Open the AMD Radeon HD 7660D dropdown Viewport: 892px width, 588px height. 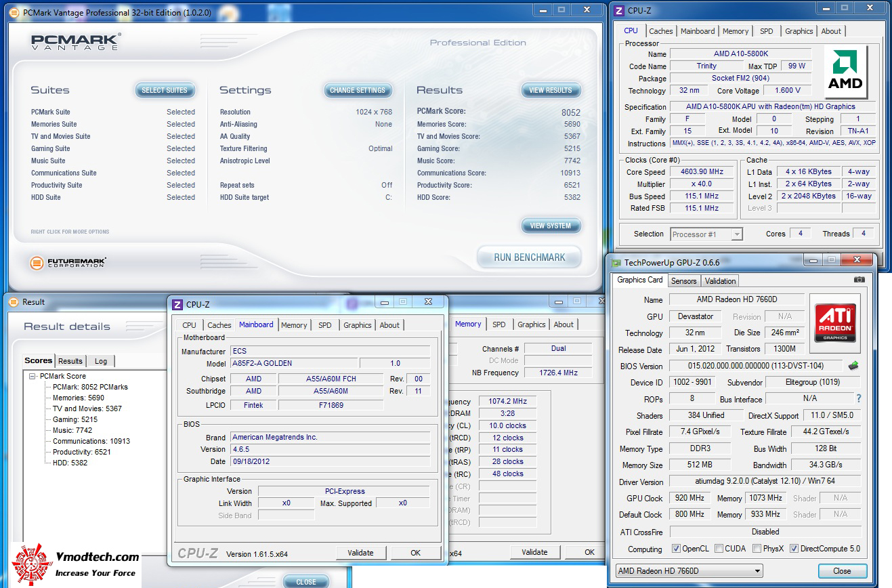pos(689,571)
